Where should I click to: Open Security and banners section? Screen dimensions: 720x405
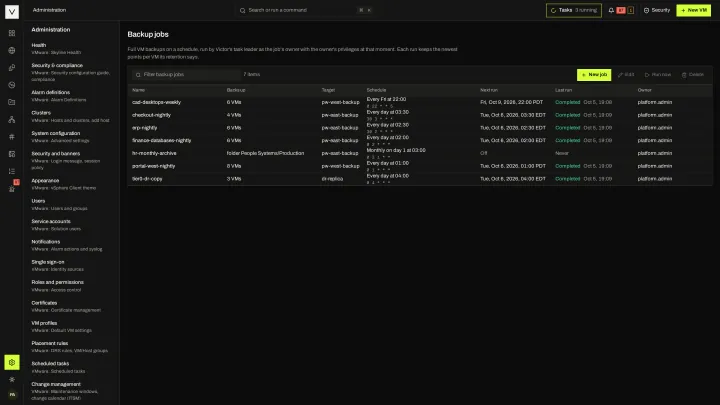[71, 160]
